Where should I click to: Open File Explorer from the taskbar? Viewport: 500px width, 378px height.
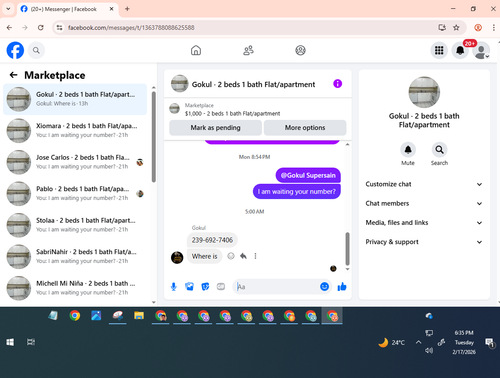pyautogui.click(x=139, y=316)
